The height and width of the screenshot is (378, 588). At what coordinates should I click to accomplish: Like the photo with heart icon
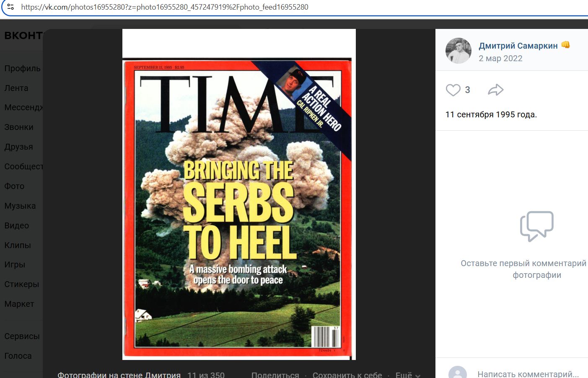(x=453, y=90)
